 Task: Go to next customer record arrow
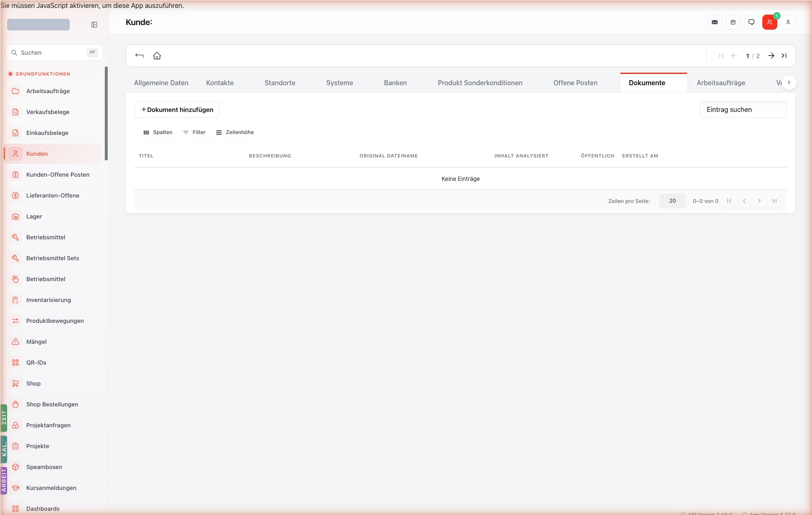coord(772,56)
